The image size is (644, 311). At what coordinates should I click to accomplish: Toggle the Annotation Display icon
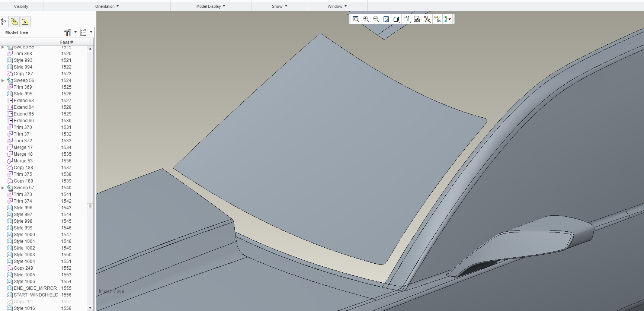(x=438, y=19)
